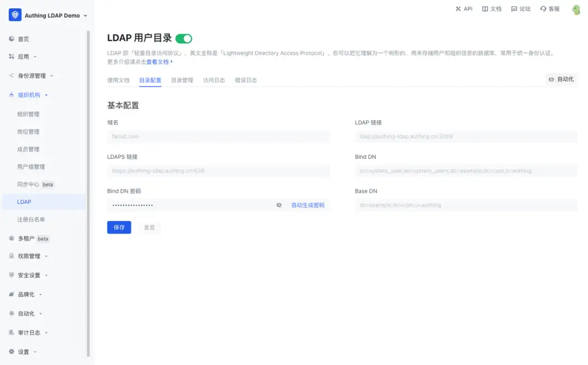The width and height of the screenshot is (588, 365).
Task: Click the 设置 gear icon
Action: click(x=11, y=351)
